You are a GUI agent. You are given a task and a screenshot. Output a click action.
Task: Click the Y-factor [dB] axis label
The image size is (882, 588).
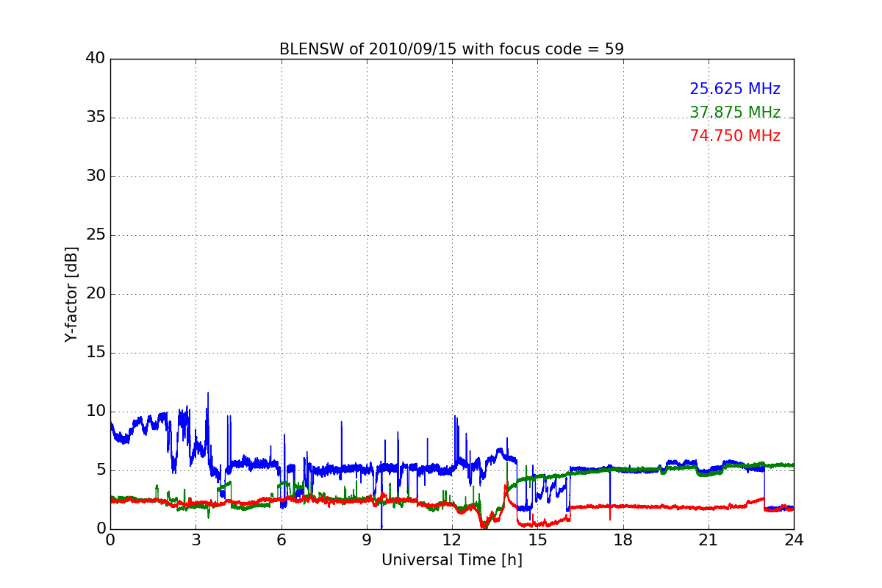click(71, 294)
